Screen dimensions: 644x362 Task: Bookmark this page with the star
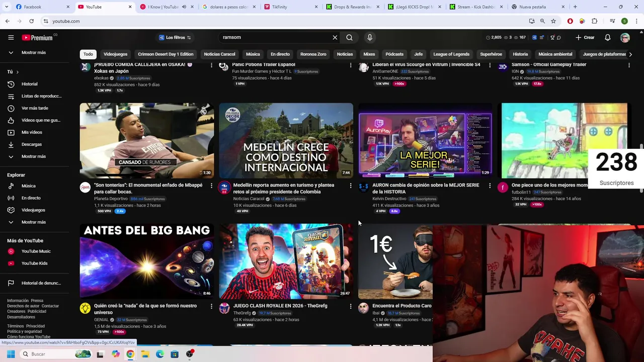coord(553,21)
